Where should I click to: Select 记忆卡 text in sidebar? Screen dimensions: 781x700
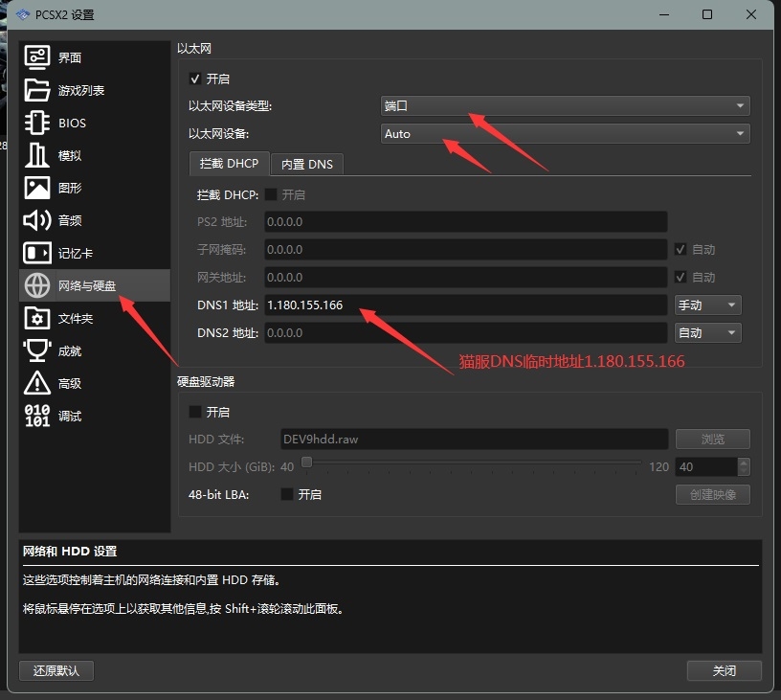click(76, 254)
